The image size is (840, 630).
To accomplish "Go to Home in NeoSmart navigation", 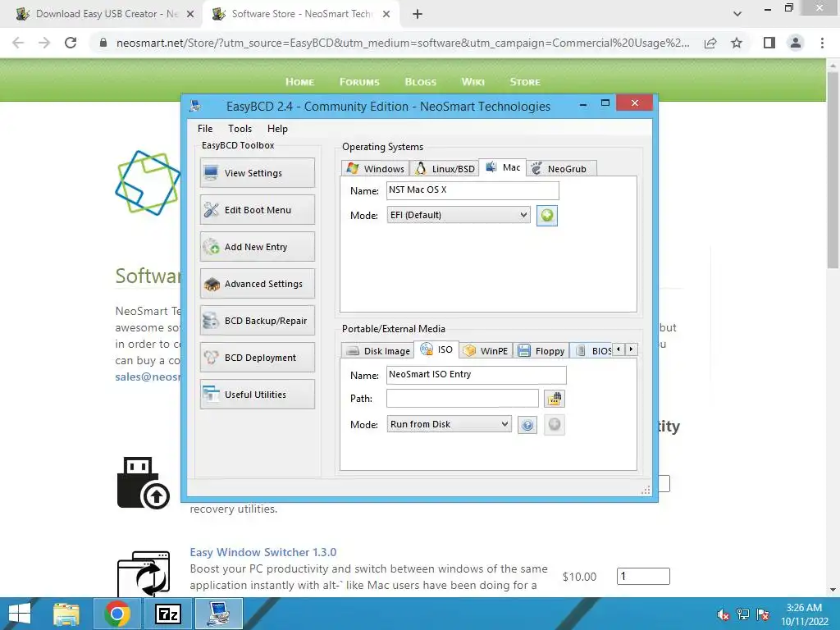I will click(299, 82).
